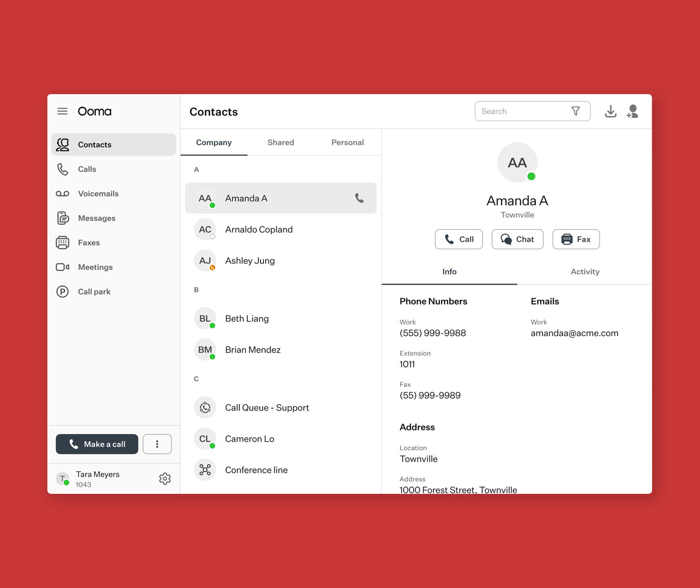Switch to the Shared contacts tab
Screen dimensions: 700x588
[281, 143]
